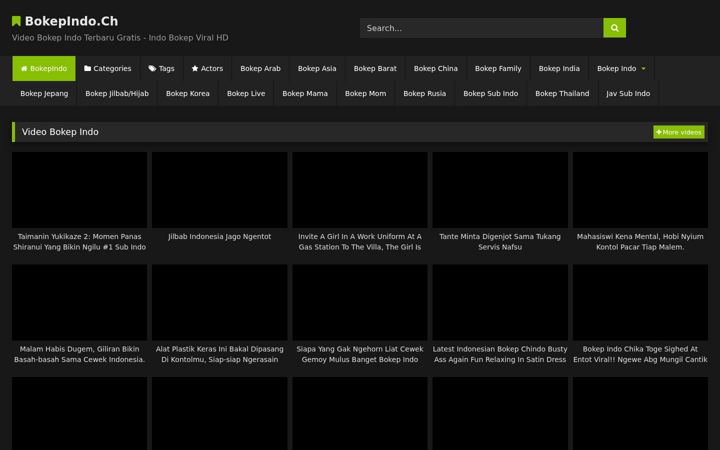Open the Bokep Jepang menu item
Image resolution: width=720 pixels, height=450 pixels.
44,93
